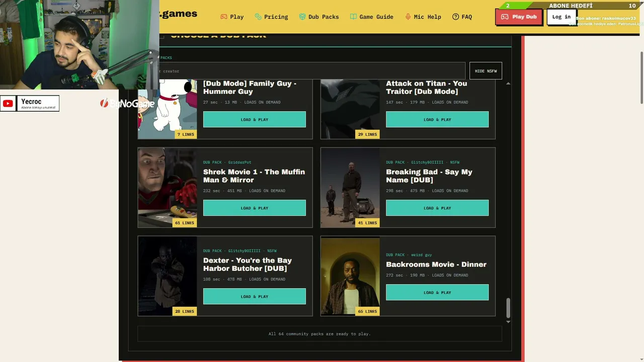Screen dimensions: 644x362
Task: Click the "29 LINES" badge
Action: click(x=367, y=134)
